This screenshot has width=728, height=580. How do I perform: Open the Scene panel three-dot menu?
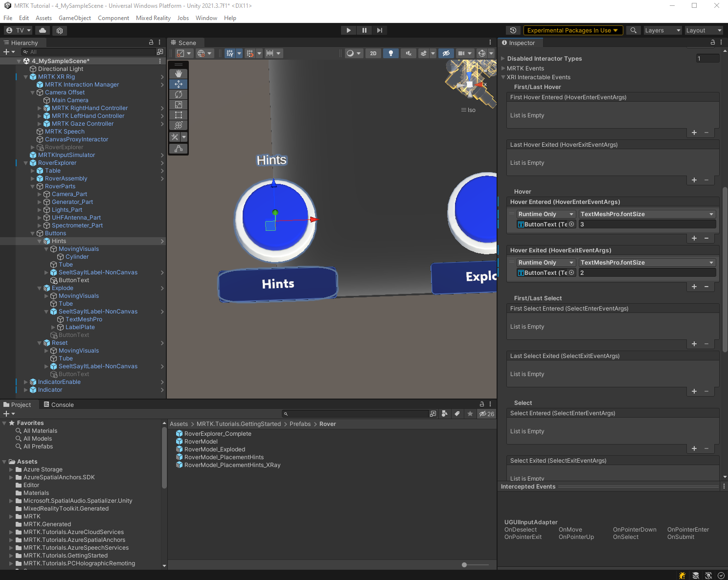click(490, 43)
